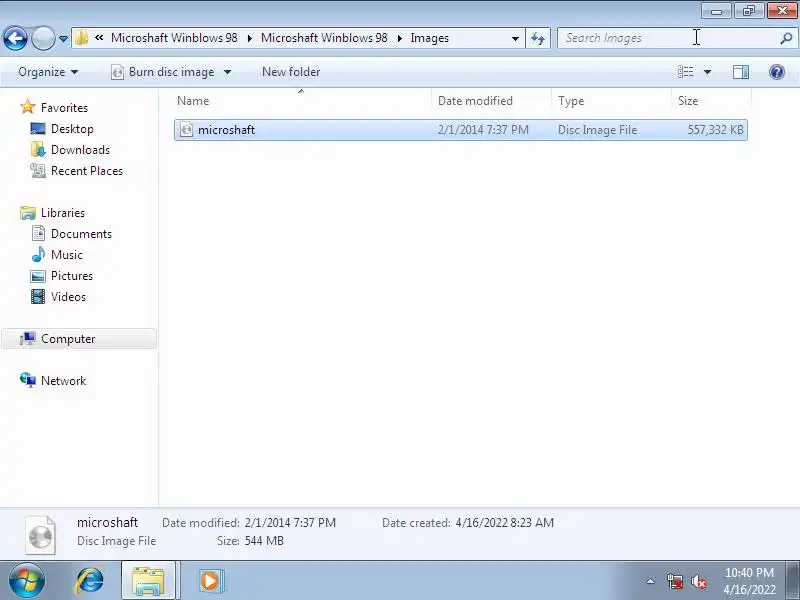Click the Videos filmstrip icon
The image size is (800, 600).
pos(38,296)
